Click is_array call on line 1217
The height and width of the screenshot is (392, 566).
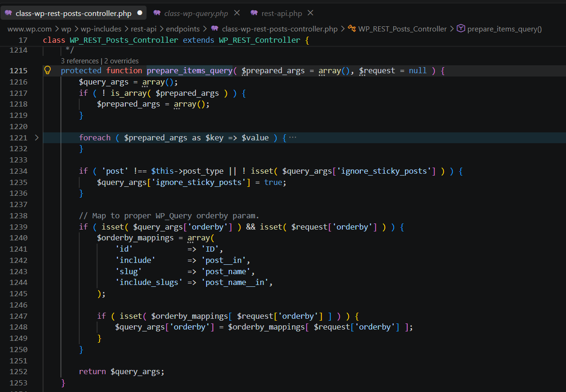[129, 93]
